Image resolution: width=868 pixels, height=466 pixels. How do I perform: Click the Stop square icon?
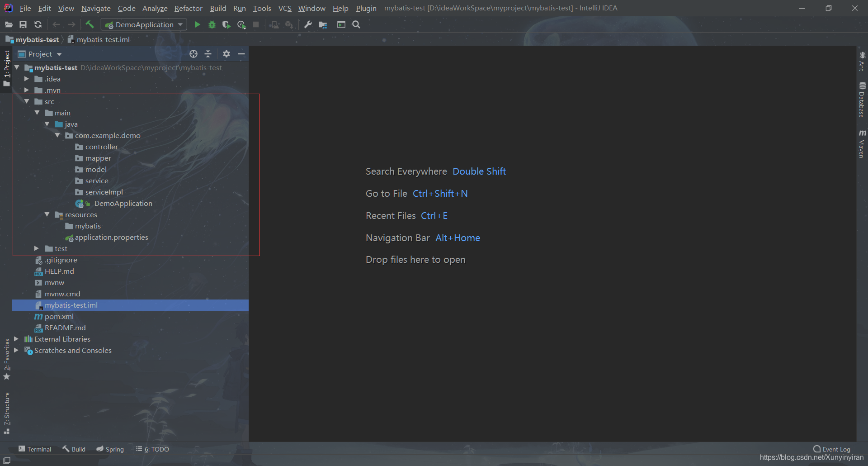pos(256,25)
